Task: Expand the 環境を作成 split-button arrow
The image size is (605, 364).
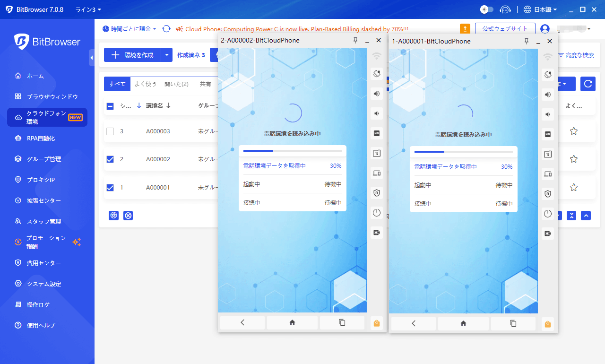Action: pos(166,55)
